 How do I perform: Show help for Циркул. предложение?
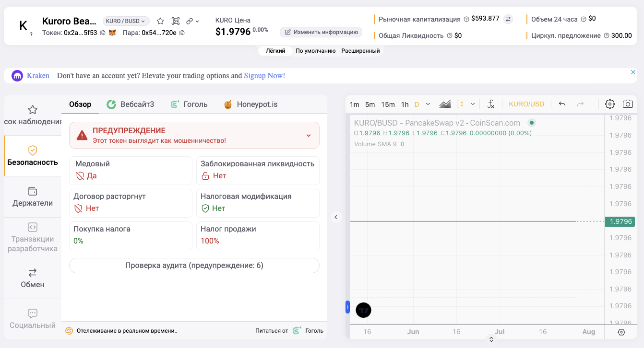click(x=607, y=35)
